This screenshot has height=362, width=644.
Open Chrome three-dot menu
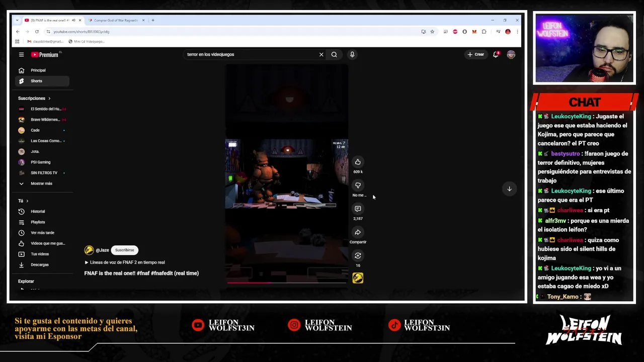click(517, 32)
